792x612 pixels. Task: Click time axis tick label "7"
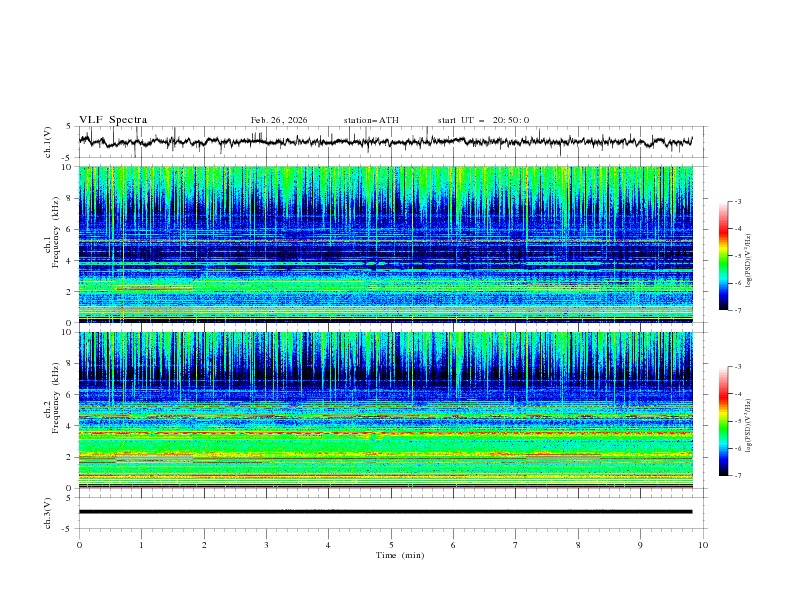[x=516, y=545]
